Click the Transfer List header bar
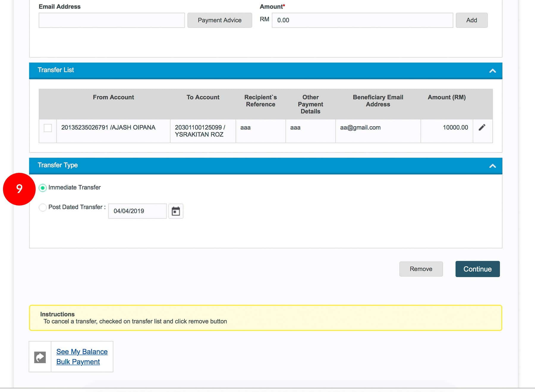Screen dimensions: 535x392 point(238,70)
